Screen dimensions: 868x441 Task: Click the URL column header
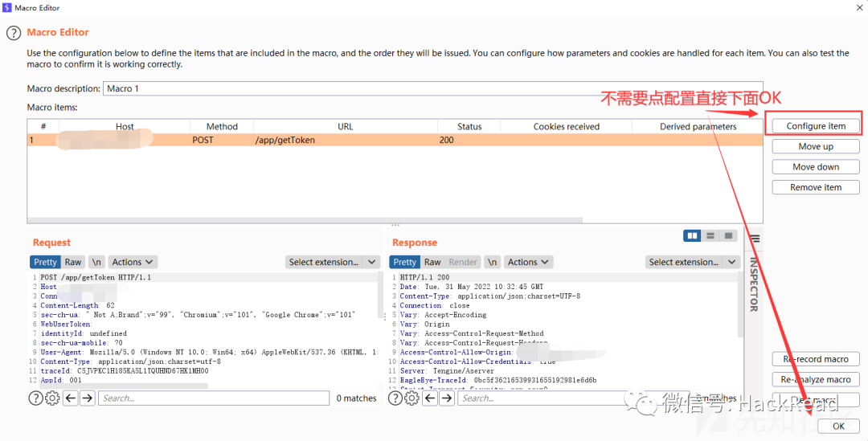pyautogui.click(x=346, y=127)
